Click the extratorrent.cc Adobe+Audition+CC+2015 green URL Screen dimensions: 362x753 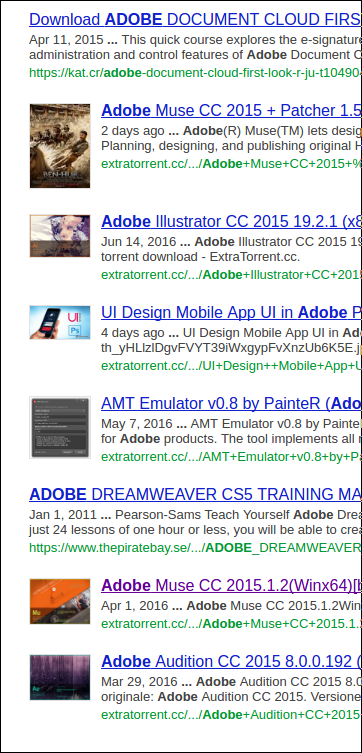(231, 715)
